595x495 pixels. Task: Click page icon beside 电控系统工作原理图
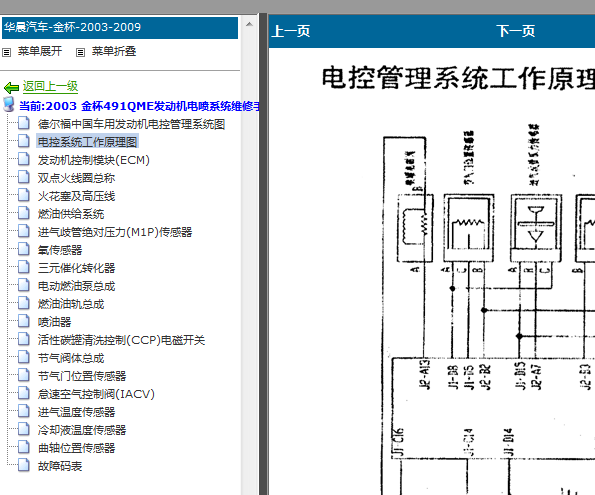tap(24, 141)
